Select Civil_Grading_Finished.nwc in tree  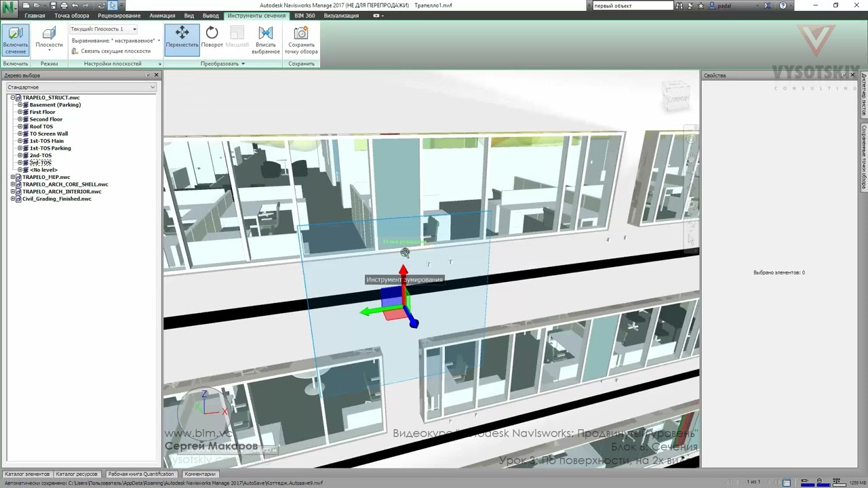[57, 199]
